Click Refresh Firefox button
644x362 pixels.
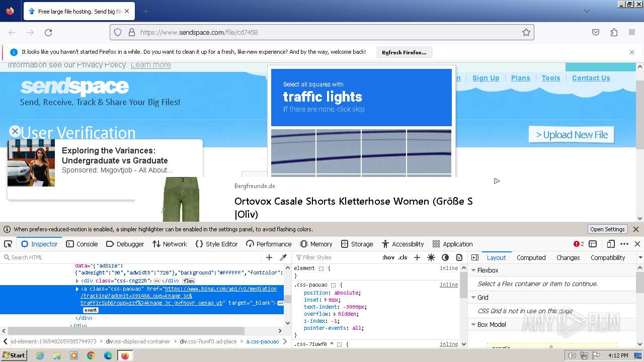point(404,52)
